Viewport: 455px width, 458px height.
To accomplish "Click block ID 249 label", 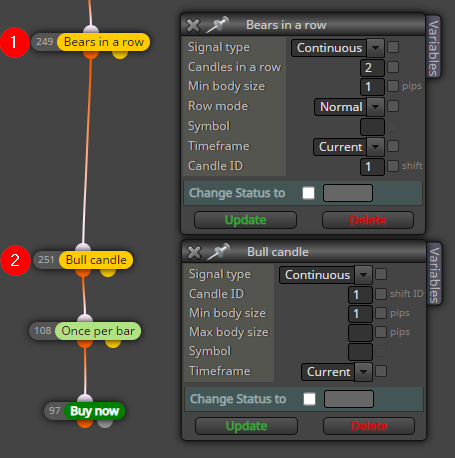I will tap(45, 42).
